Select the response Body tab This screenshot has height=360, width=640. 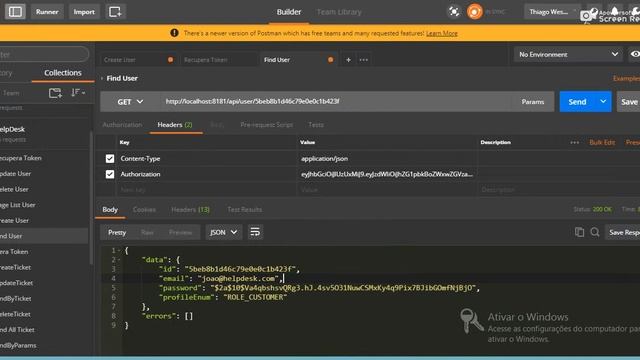click(110, 209)
